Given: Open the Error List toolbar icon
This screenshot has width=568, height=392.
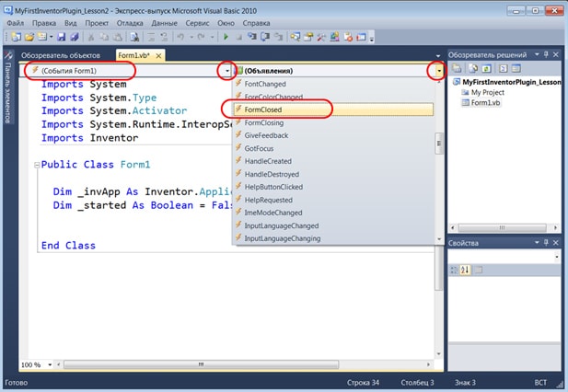Looking at the screenshot, I should [x=348, y=37].
